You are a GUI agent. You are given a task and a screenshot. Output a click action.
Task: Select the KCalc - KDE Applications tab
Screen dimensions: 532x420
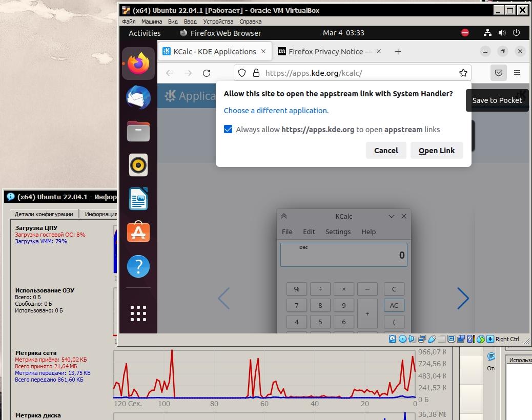[214, 52]
